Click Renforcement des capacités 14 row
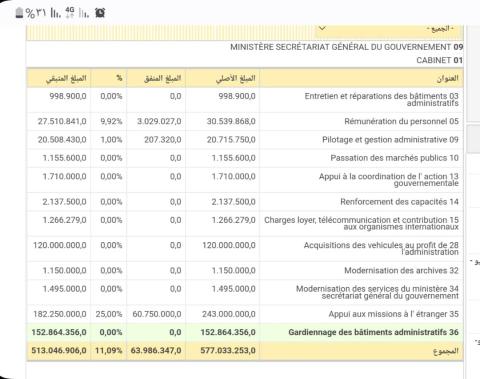This screenshot has height=379, width=480. pos(245,202)
